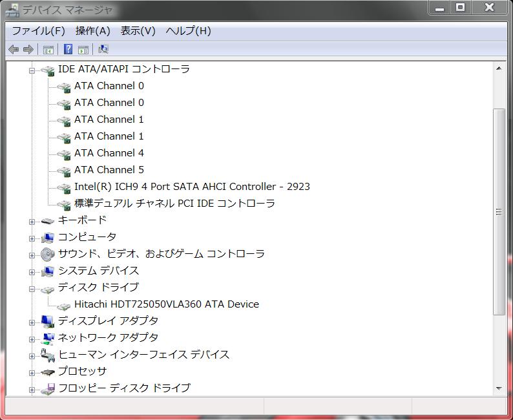Click the ネットワーク アダプタ category icon

[48, 339]
